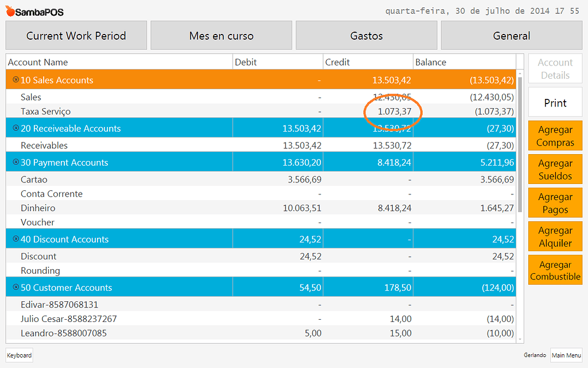Viewport: 588px width, 368px height.
Task: Open the Gastos tab
Action: [366, 35]
